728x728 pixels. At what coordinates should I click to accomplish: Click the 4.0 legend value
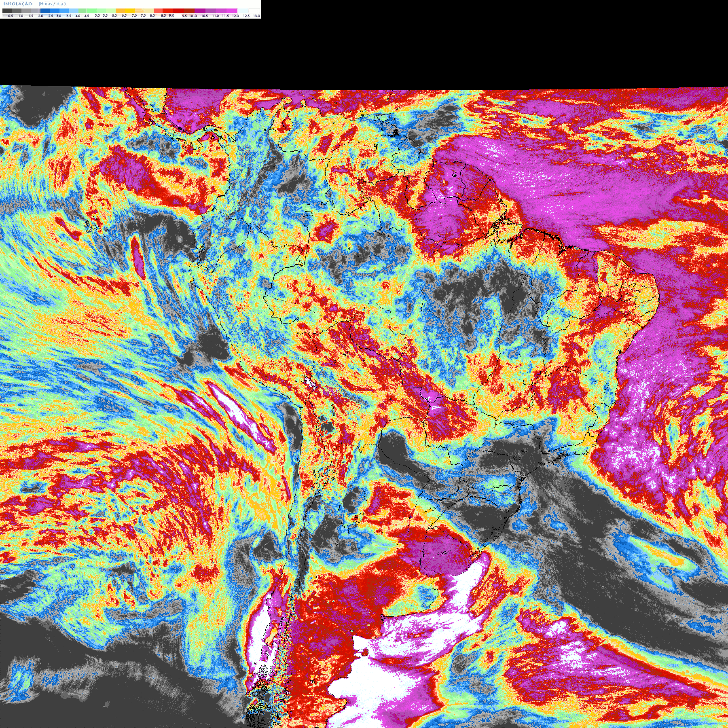(78, 16)
